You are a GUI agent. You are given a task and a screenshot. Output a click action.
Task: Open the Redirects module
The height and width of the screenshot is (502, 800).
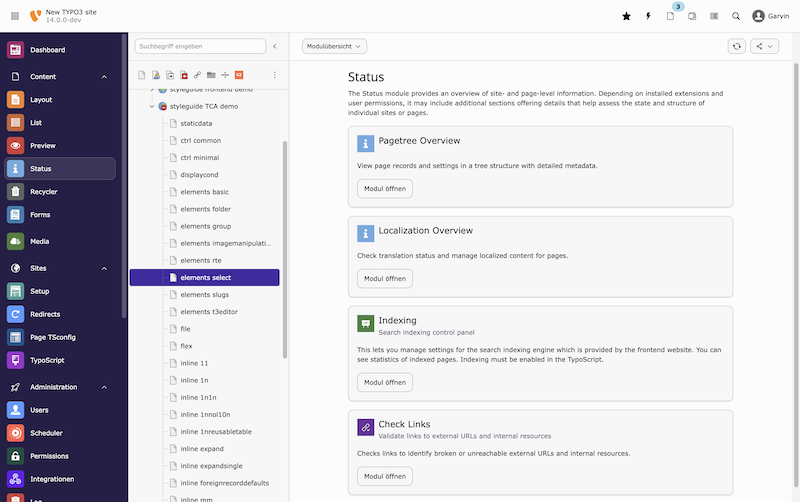pyautogui.click(x=44, y=314)
